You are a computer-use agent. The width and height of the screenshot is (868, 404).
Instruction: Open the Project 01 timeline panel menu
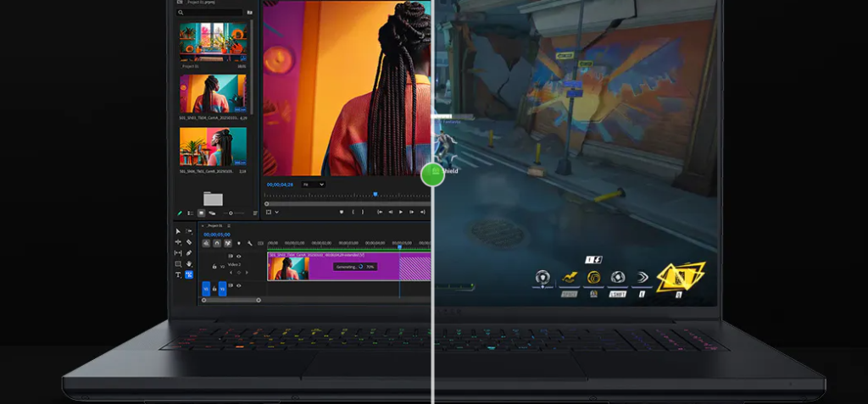(227, 225)
